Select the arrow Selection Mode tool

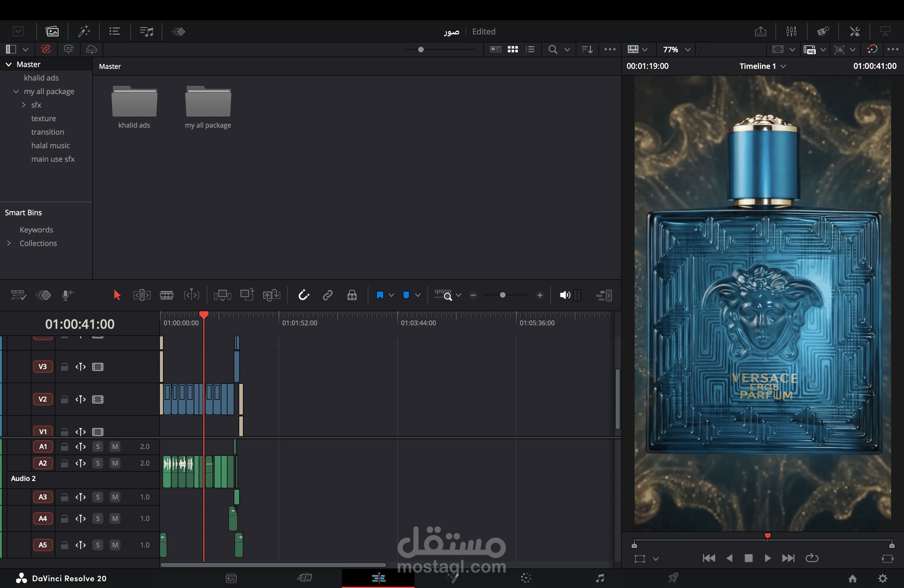[x=117, y=295]
